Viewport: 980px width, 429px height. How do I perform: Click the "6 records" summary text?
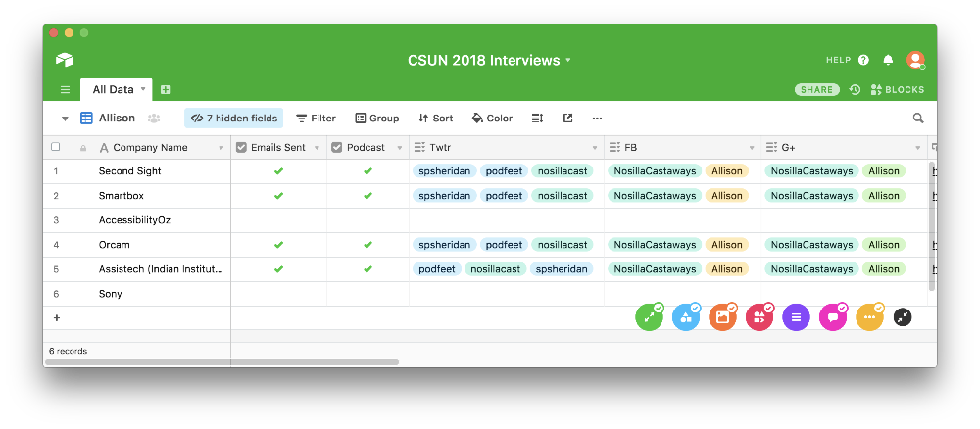tap(69, 351)
